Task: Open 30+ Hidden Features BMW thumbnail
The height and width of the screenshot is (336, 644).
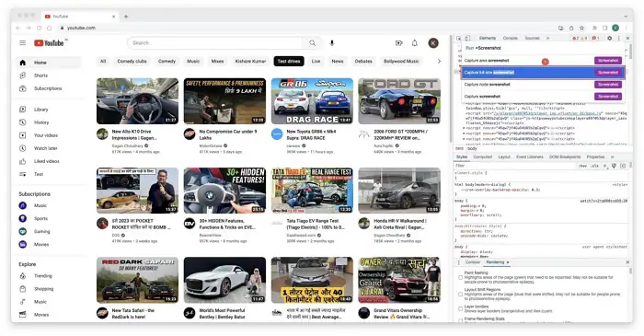Action: 224,191
